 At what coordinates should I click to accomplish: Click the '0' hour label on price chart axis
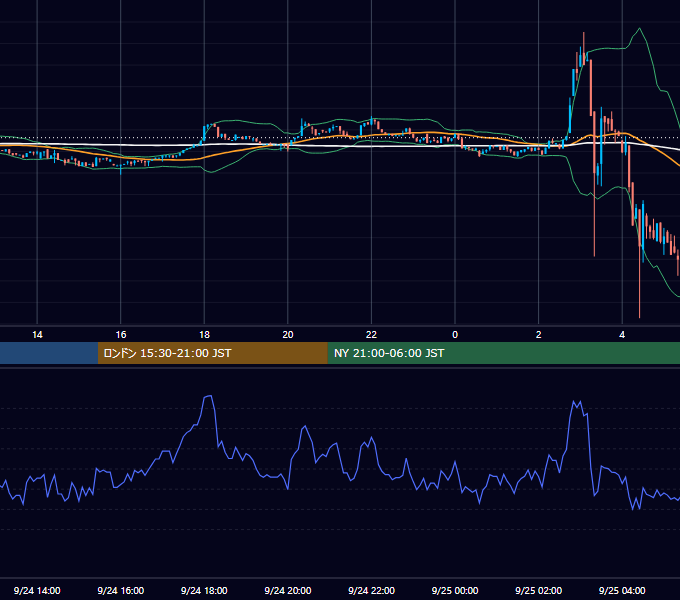click(455, 335)
